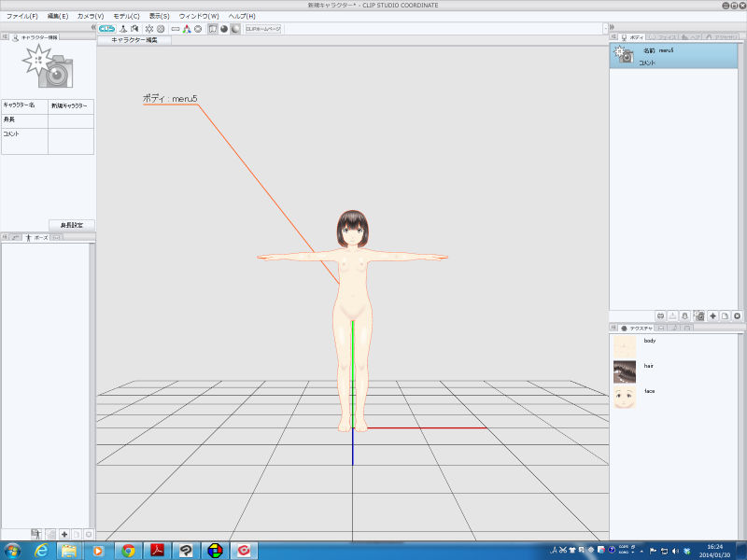Collapse left panel with double chevron
Screen dimensions: 747x560
tap(92, 28)
